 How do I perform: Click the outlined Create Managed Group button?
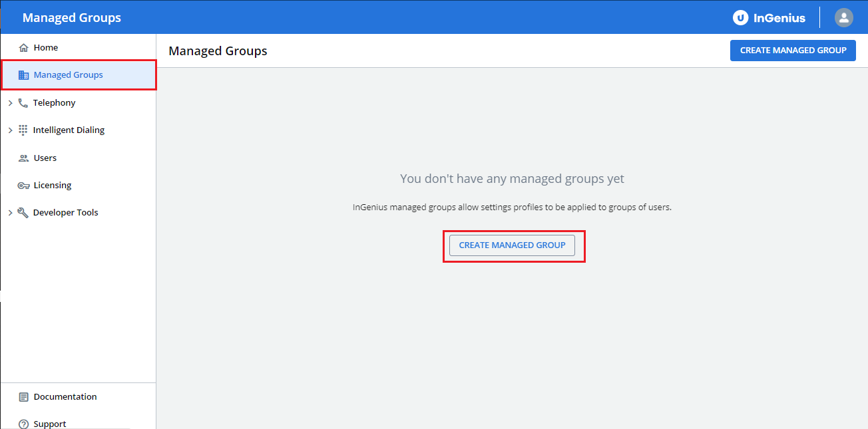coord(512,245)
